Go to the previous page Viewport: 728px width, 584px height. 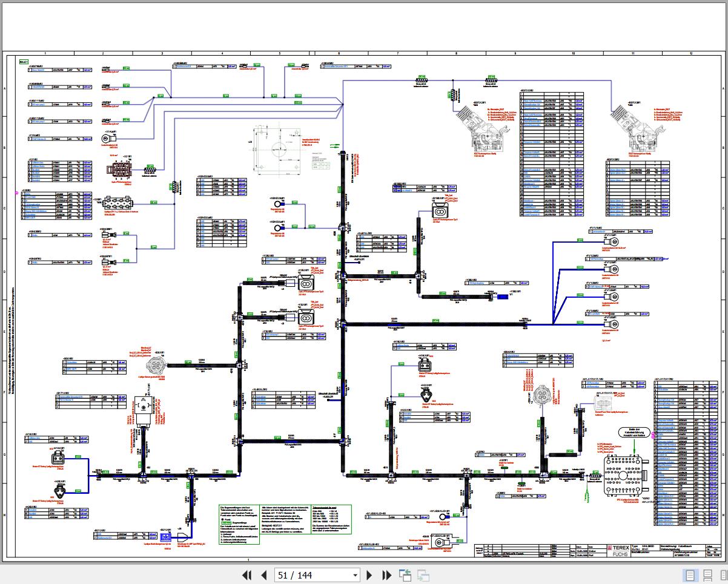265,576
